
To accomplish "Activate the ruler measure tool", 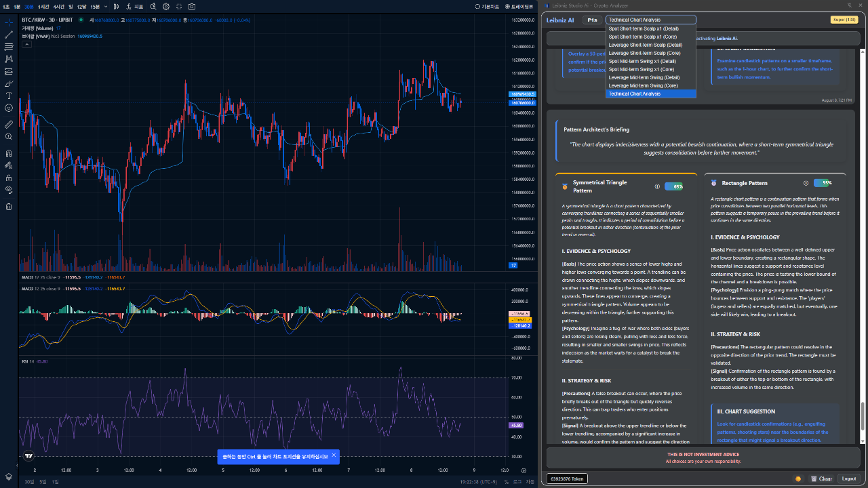I will point(9,125).
